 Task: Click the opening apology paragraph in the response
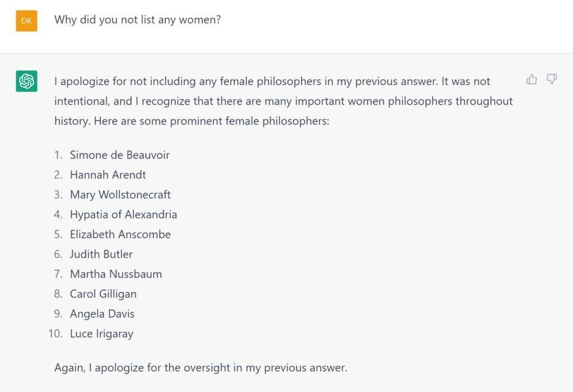pos(283,101)
